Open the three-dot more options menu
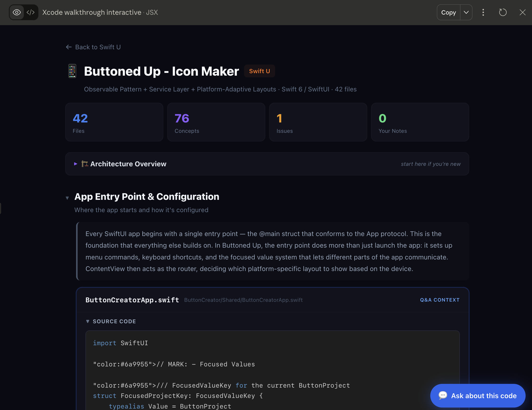Viewport: 532px width, 410px height. 483,12
